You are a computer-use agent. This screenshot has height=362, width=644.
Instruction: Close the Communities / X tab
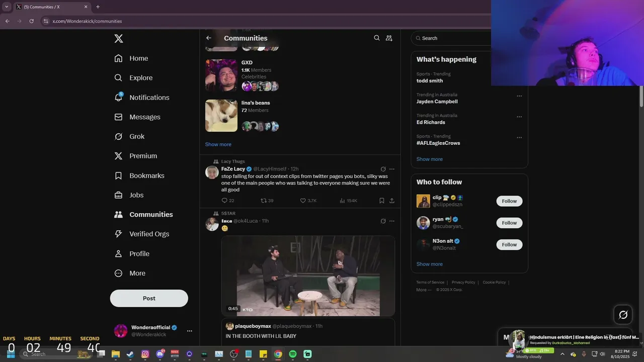click(86, 7)
